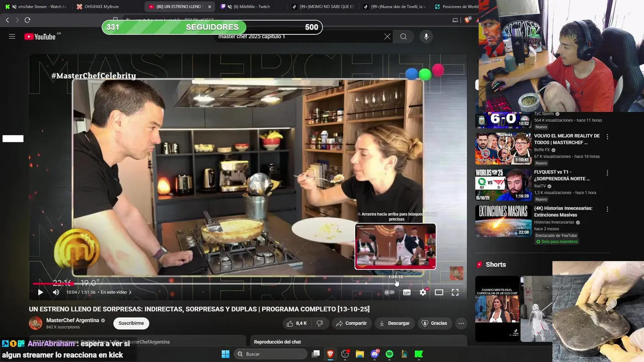Open more actions ellipsis under video

(461, 323)
